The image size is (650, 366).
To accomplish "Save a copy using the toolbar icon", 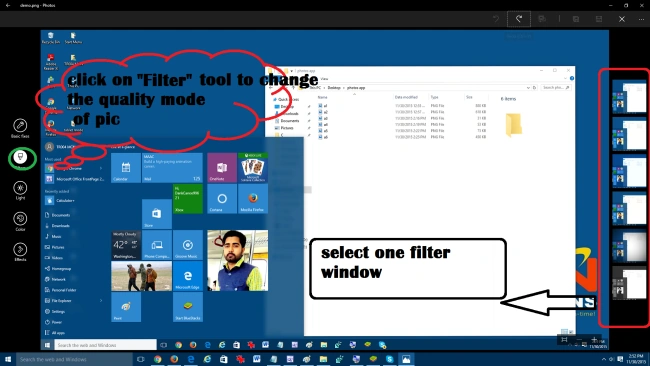I will point(576,19).
